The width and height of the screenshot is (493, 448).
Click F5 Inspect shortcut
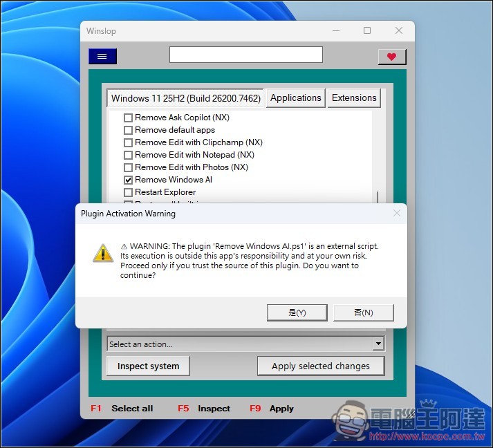(x=204, y=409)
